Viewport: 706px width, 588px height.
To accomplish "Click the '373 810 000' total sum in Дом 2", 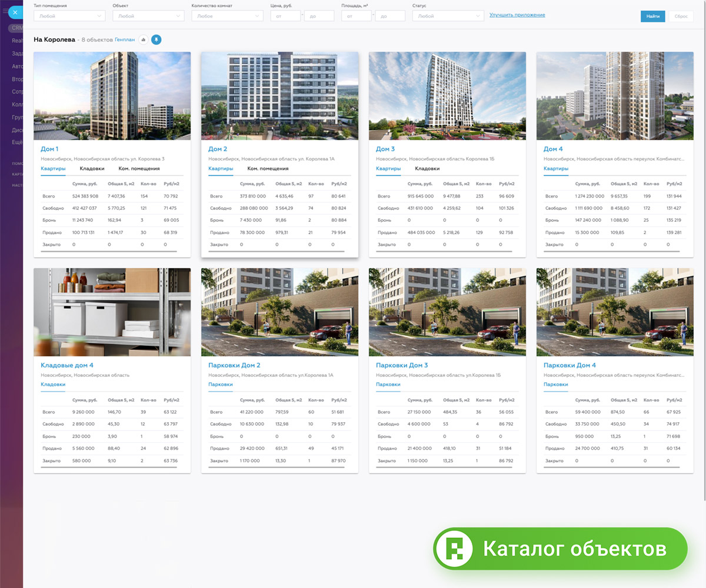I will pyautogui.click(x=253, y=196).
